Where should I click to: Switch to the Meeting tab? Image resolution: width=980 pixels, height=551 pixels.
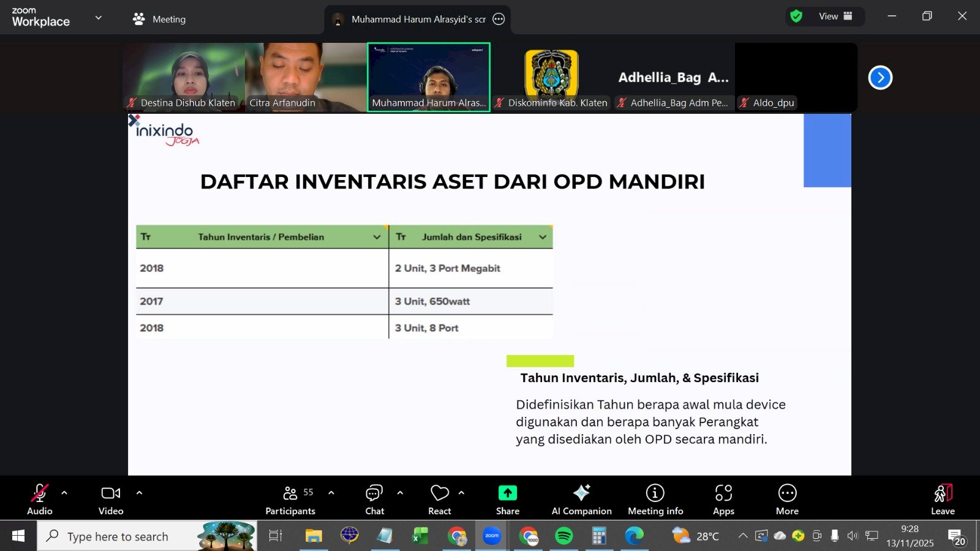pos(159,19)
